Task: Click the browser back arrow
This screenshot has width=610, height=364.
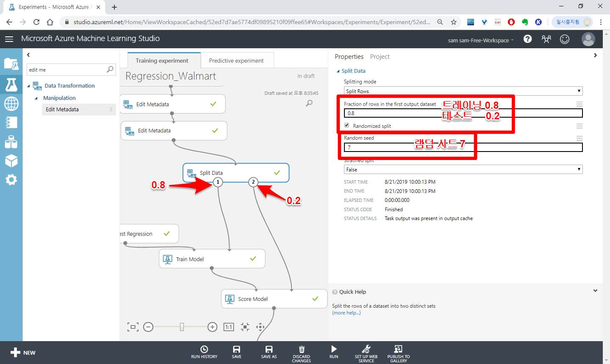Action: pyautogui.click(x=9, y=22)
